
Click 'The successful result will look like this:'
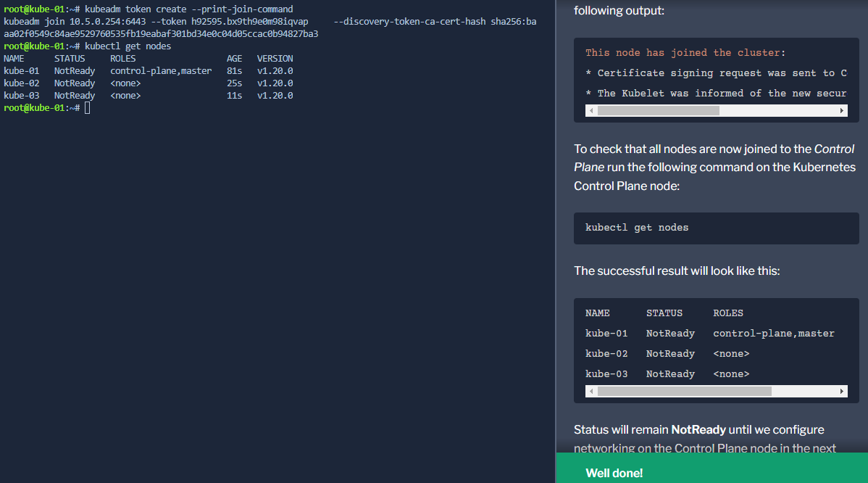pos(677,271)
